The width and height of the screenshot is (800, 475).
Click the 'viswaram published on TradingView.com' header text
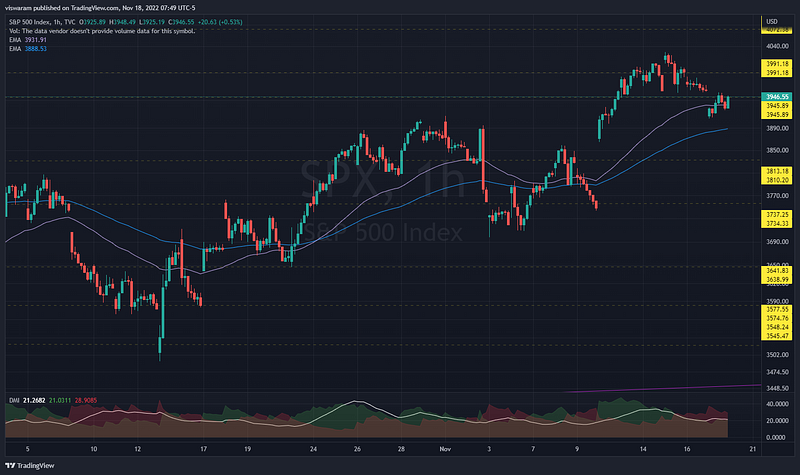coord(62,8)
